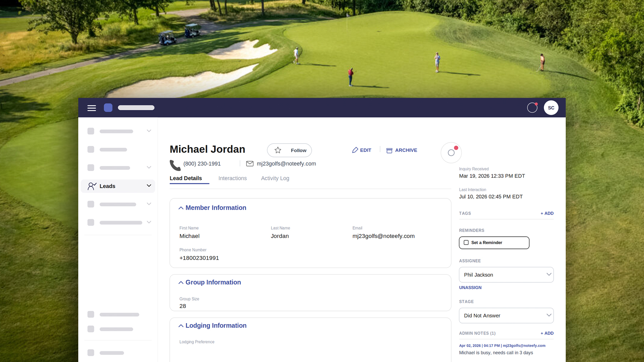Select the group size value 28

(x=183, y=306)
